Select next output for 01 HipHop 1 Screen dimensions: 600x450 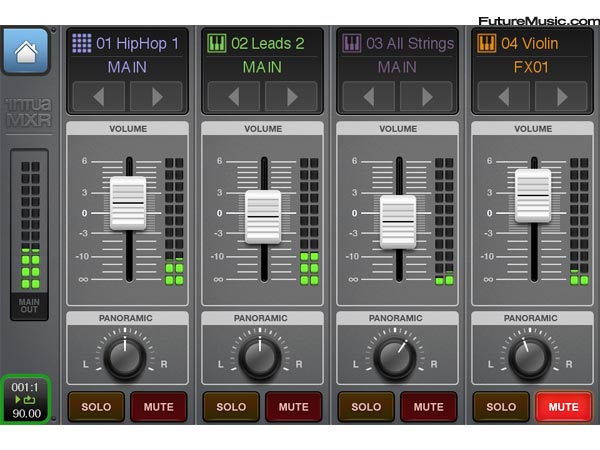(x=156, y=97)
